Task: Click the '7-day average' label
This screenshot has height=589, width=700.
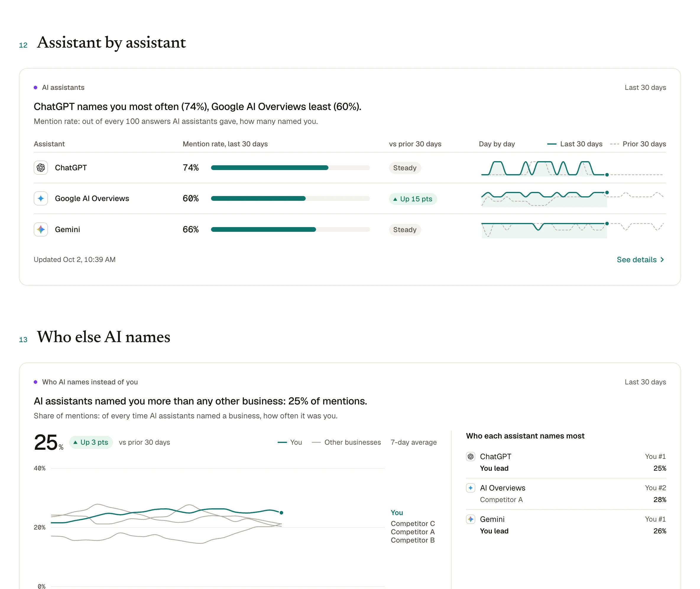Action: point(414,442)
